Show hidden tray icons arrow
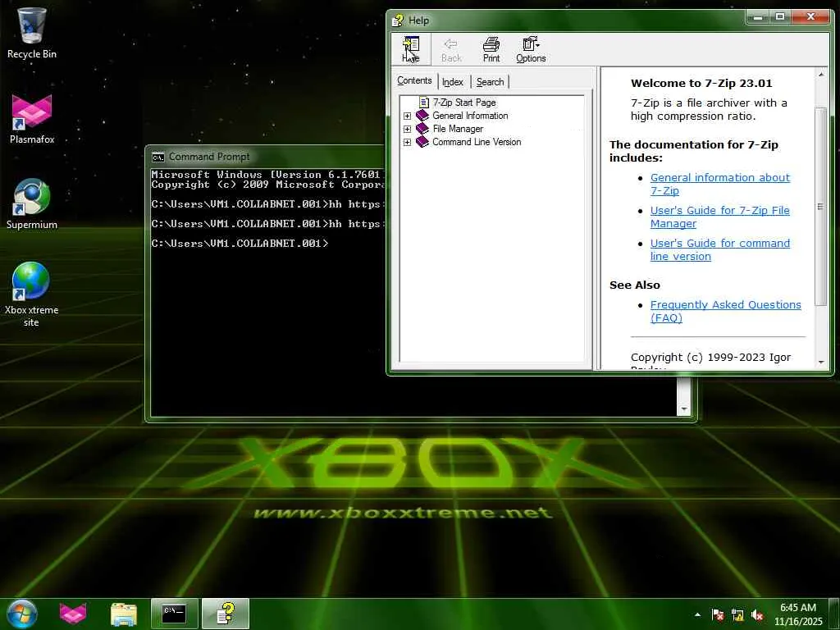The width and height of the screenshot is (840, 630). click(x=697, y=614)
